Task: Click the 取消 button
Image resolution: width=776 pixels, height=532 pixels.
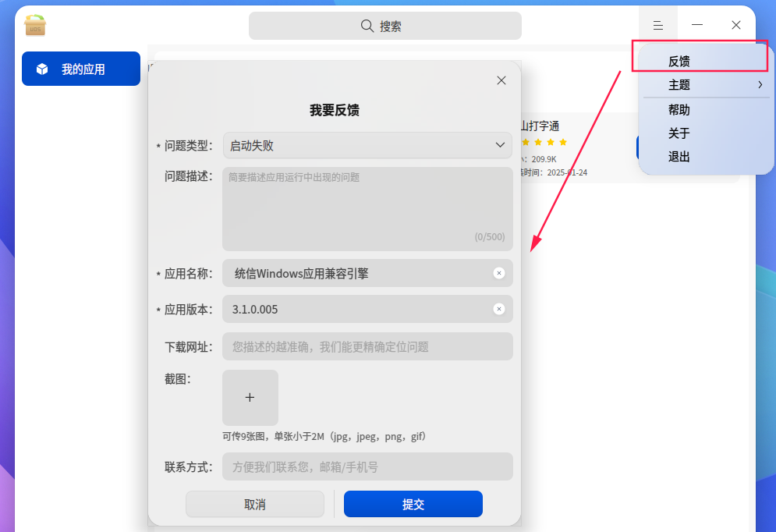Action: pos(255,504)
